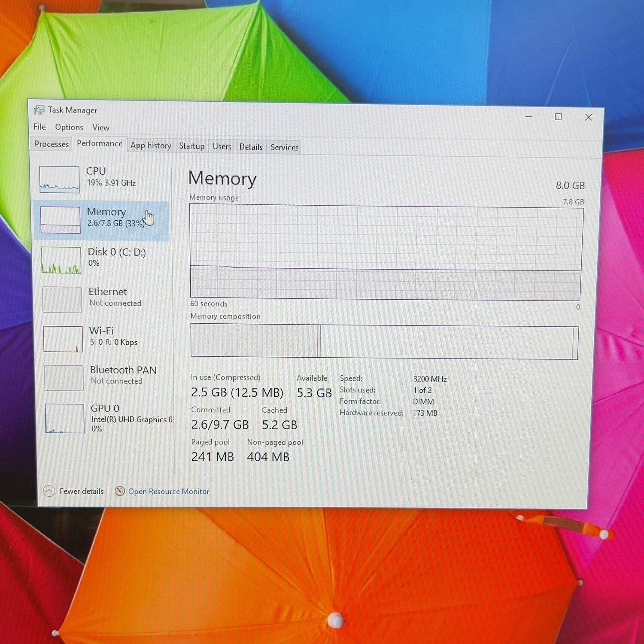
Task: Click the large Memory usage graph
Action: pyautogui.click(x=386, y=252)
